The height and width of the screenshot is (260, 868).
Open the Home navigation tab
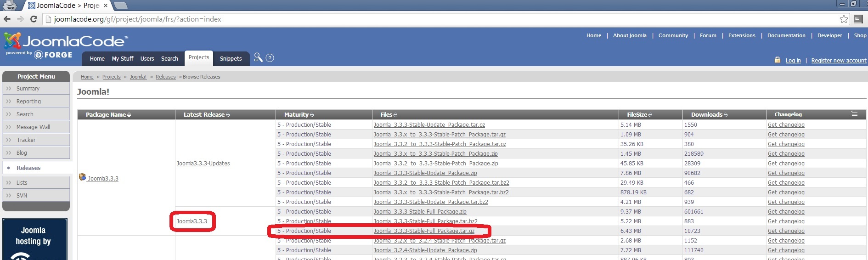click(97, 58)
